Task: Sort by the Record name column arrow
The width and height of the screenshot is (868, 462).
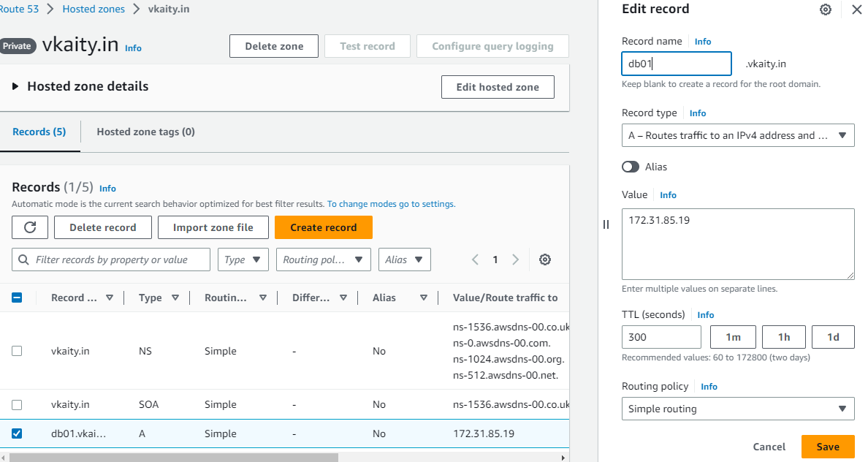Action: (x=110, y=298)
